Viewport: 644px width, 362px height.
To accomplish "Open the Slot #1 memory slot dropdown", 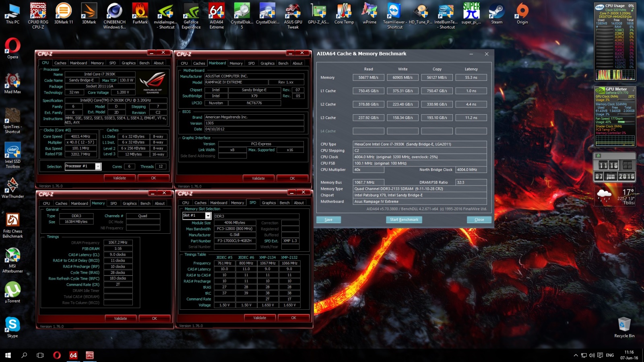I will (208, 216).
